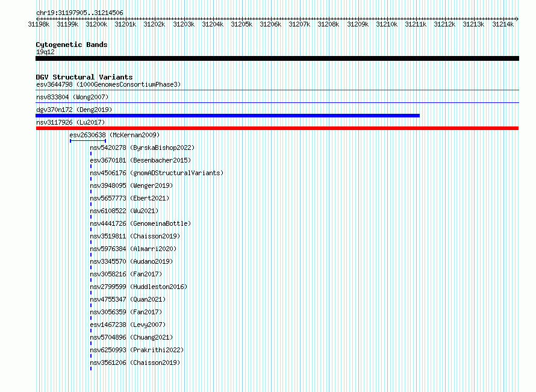The width and height of the screenshot is (536, 392).
Task: Click the 31206k ruler label
Action: click(x=270, y=24)
